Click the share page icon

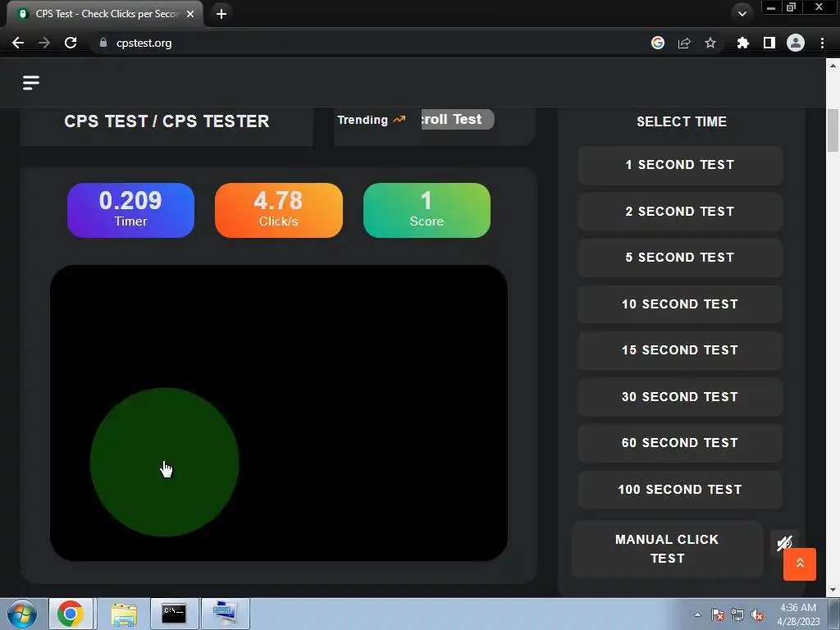pos(684,43)
